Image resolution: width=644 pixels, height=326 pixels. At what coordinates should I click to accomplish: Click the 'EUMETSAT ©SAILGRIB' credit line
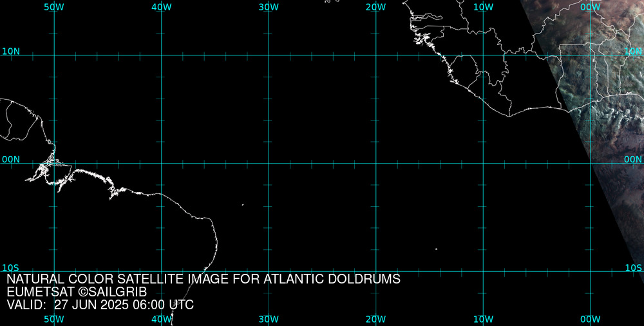(77, 292)
